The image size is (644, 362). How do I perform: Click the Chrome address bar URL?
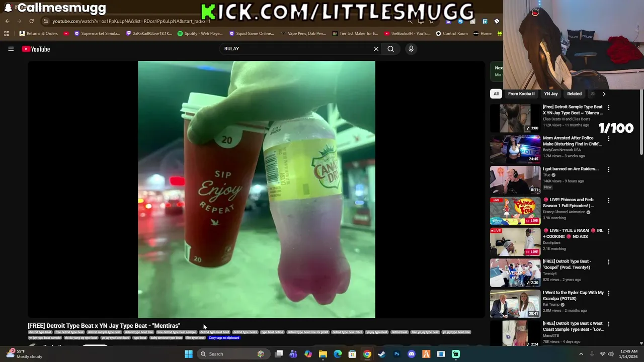(x=131, y=21)
